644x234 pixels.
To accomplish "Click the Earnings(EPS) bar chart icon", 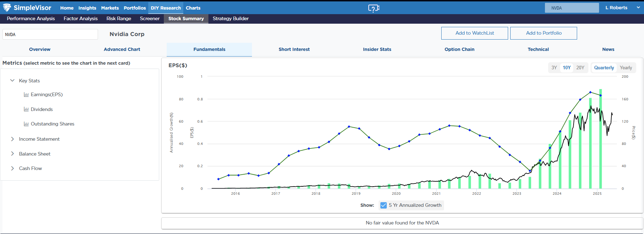I will (26, 94).
